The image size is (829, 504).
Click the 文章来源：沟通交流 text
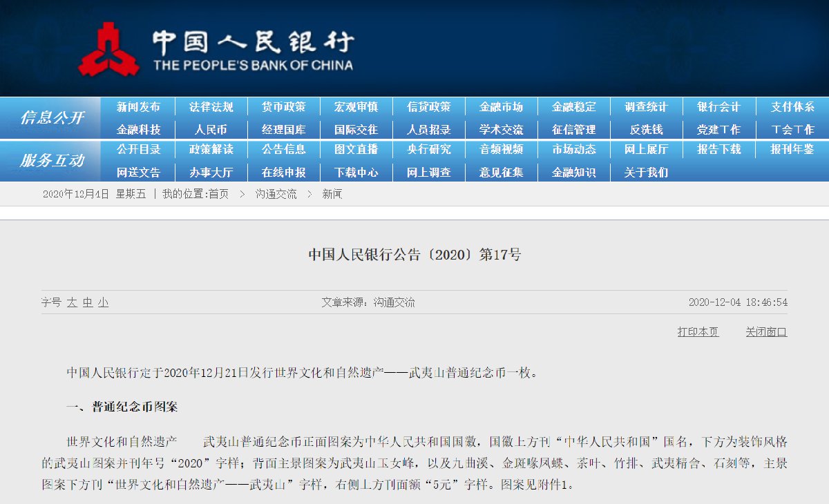pos(368,303)
